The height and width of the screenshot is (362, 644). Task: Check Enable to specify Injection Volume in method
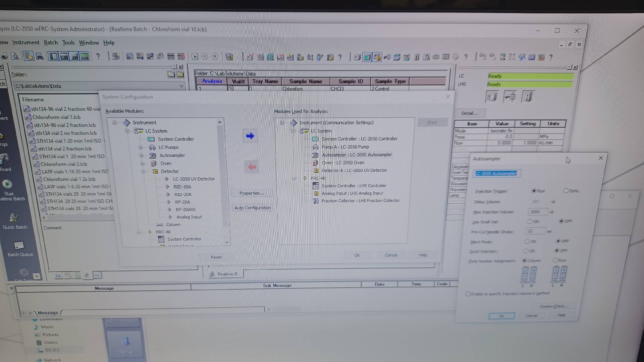(468, 294)
